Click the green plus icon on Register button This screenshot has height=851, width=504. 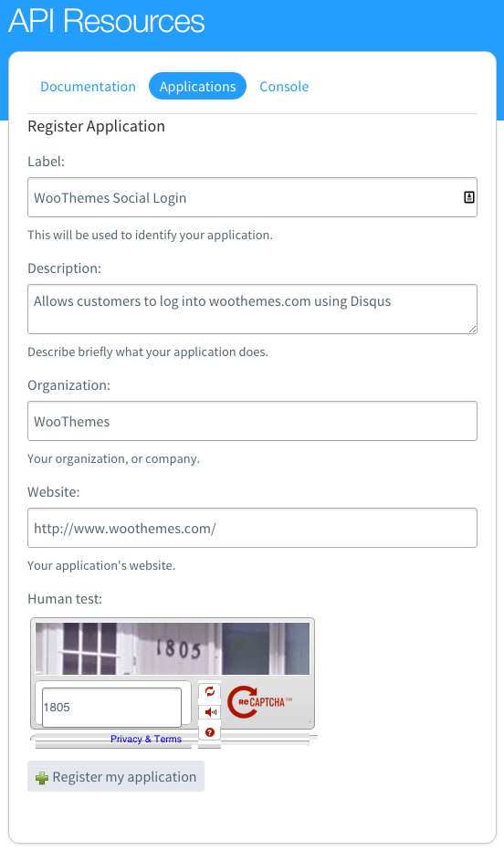point(42,778)
